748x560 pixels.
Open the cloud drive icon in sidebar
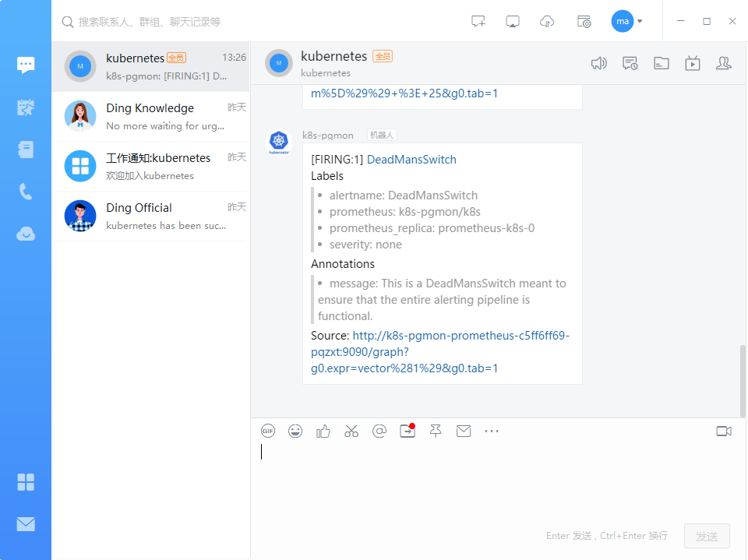pos(26,234)
